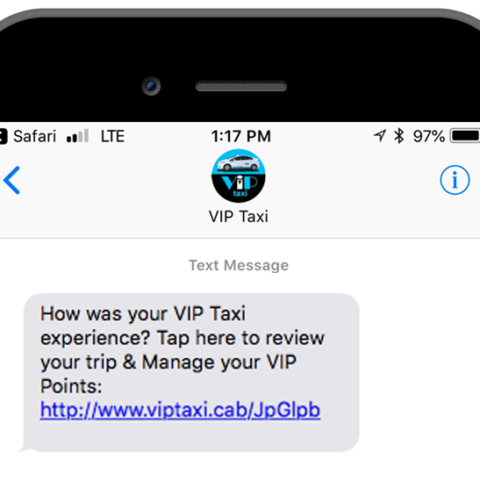480x480 pixels.
Task: Open the contact info circle icon
Action: 455,180
